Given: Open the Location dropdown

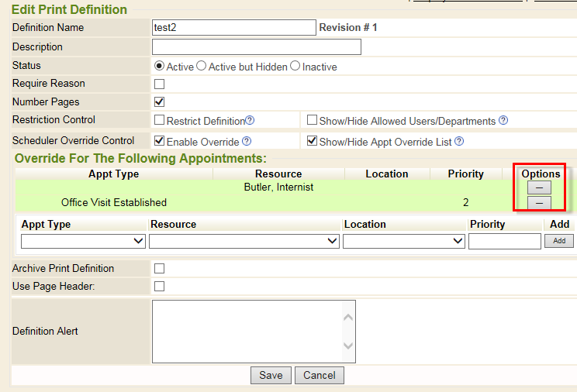Looking at the screenshot, I should (403, 241).
